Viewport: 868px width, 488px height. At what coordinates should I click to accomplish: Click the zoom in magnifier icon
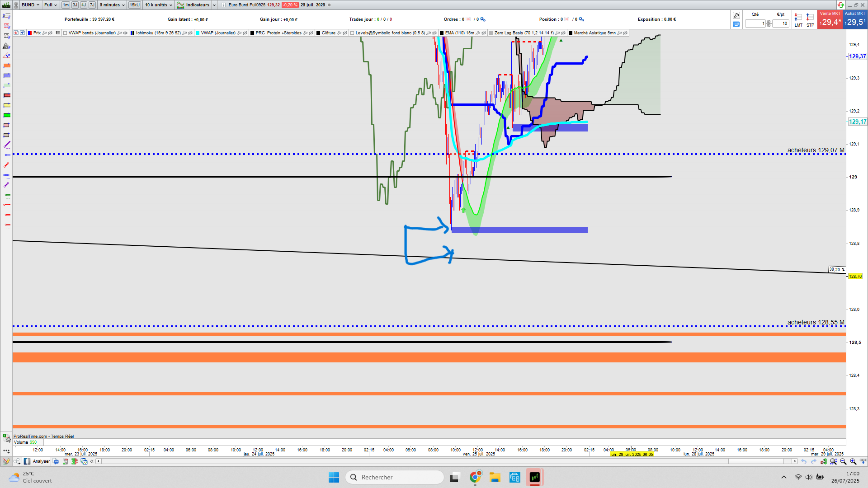(x=853, y=461)
